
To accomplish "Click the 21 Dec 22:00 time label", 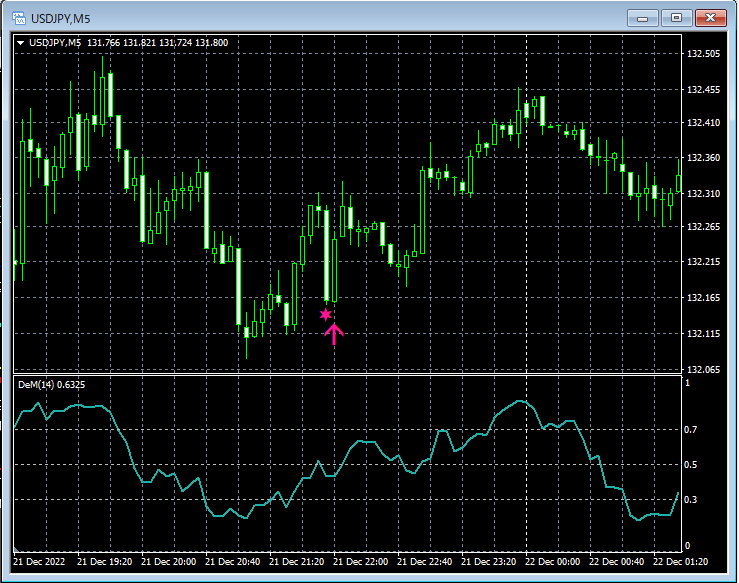I will click(x=361, y=562).
